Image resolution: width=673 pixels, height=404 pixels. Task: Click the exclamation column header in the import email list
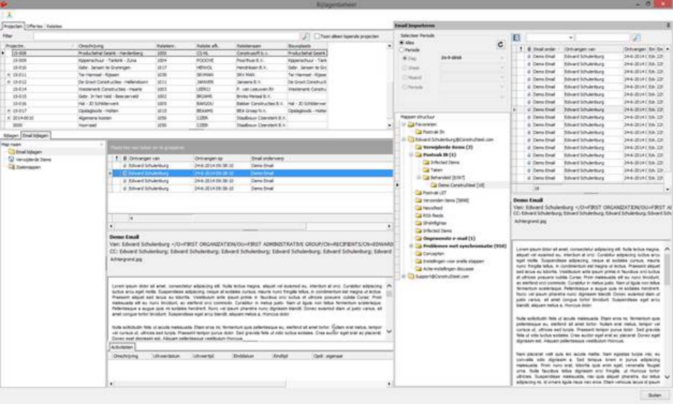(x=521, y=49)
